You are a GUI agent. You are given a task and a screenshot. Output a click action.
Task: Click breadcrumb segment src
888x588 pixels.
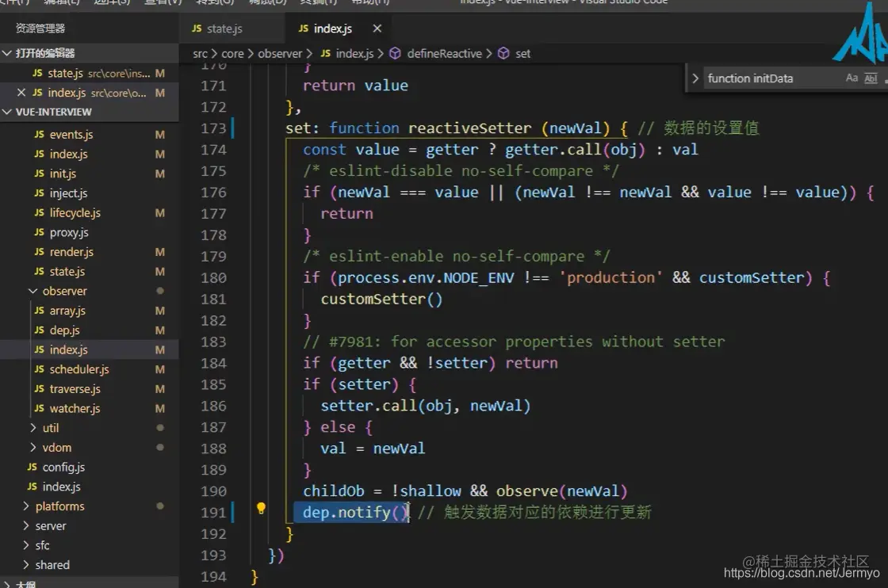200,53
